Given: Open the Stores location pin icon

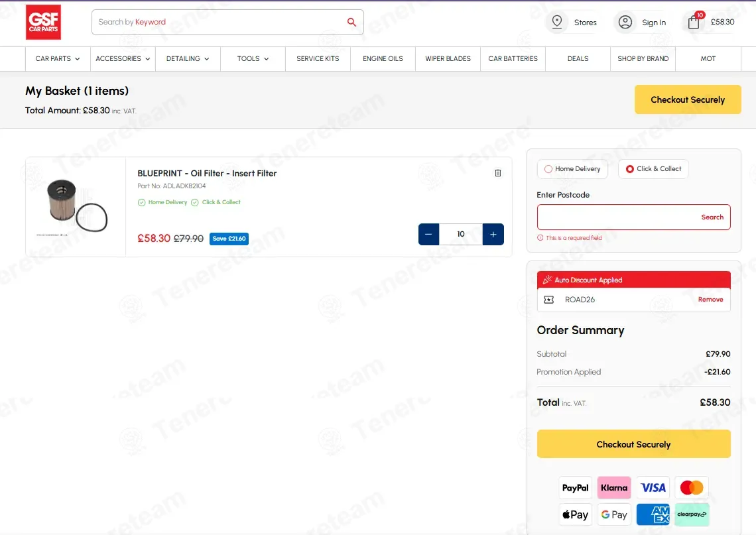Looking at the screenshot, I should point(557,22).
